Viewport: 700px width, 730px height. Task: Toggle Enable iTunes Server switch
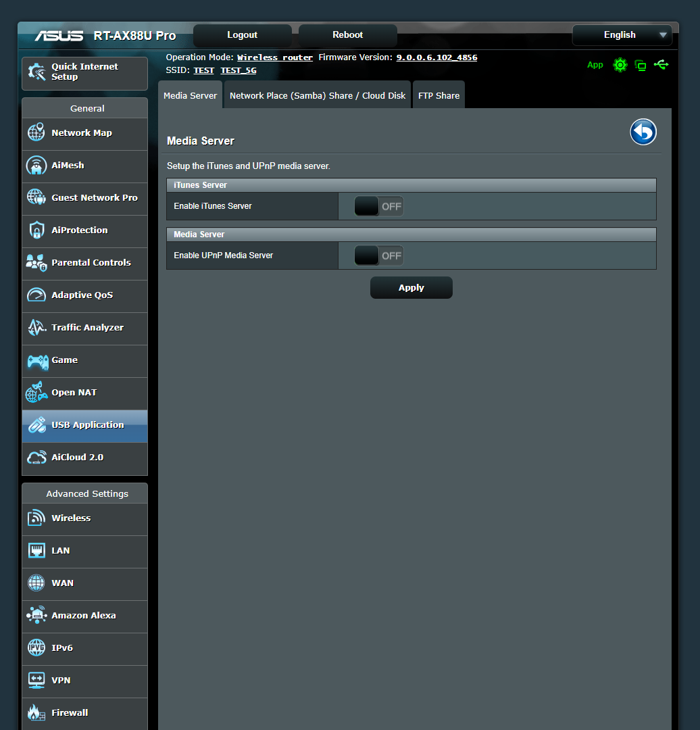click(378, 206)
